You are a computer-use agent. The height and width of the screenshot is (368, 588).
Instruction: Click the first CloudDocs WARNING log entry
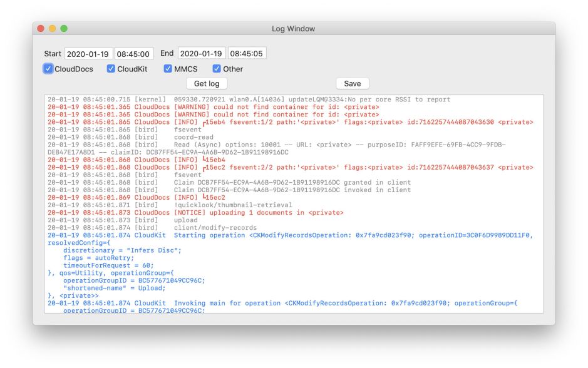(213, 107)
